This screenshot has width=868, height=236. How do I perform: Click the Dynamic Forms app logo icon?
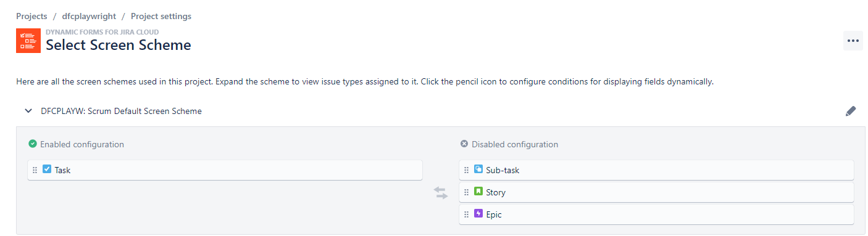click(28, 41)
